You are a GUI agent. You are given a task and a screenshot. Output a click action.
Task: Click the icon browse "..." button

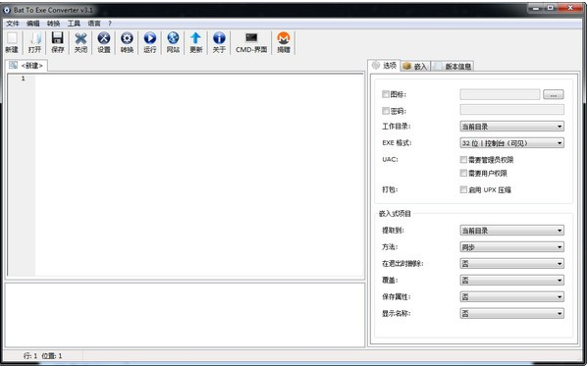(x=554, y=94)
